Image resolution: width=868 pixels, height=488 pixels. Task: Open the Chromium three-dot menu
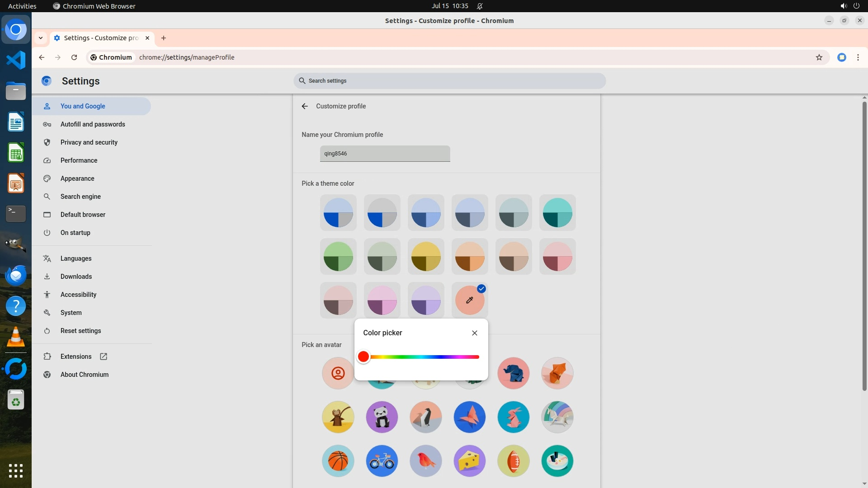(x=858, y=57)
